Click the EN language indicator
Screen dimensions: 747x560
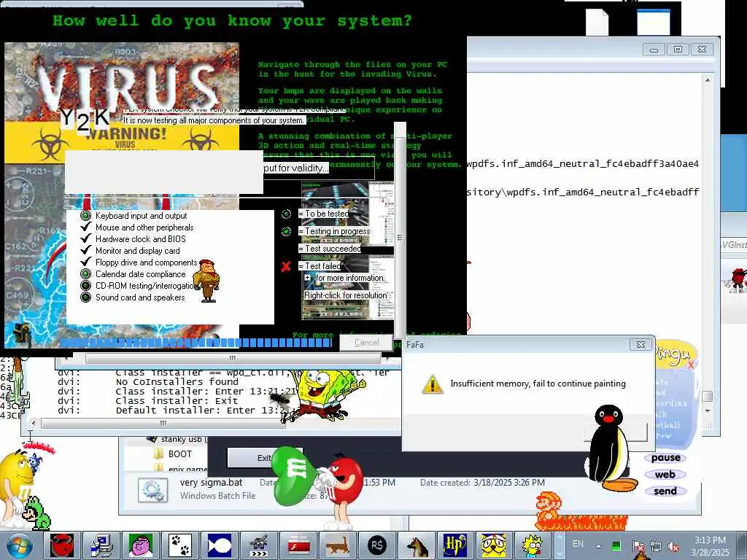tap(578, 544)
